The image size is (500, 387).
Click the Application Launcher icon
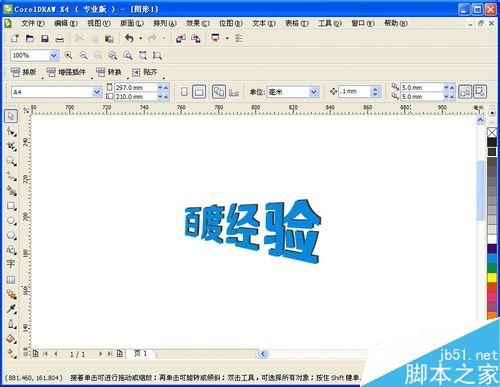click(216, 39)
